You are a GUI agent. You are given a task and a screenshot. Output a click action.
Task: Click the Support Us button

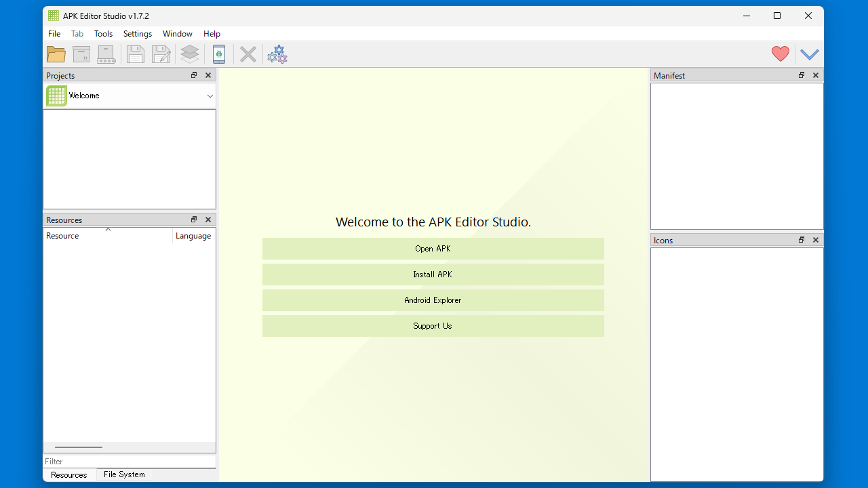(433, 326)
